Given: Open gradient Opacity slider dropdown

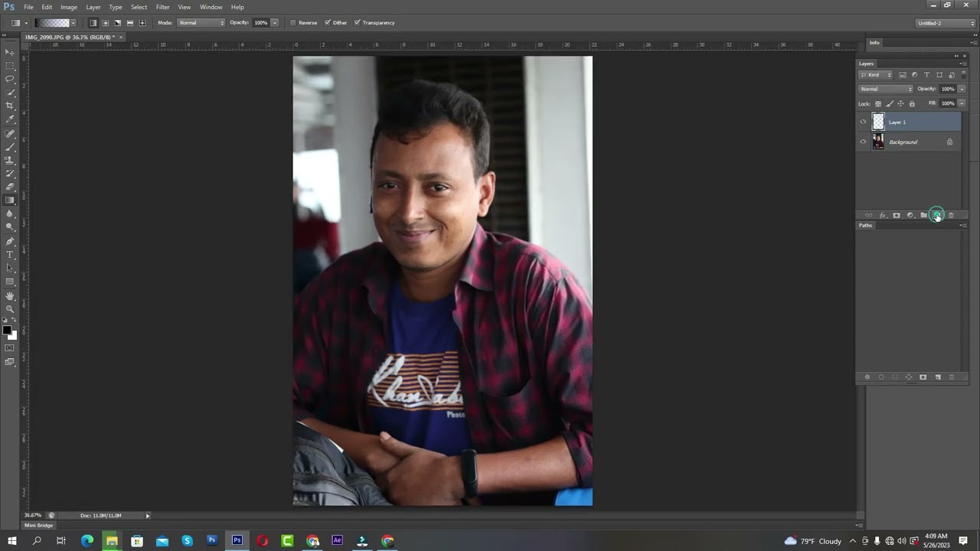Looking at the screenshot, I should [275, 23].
